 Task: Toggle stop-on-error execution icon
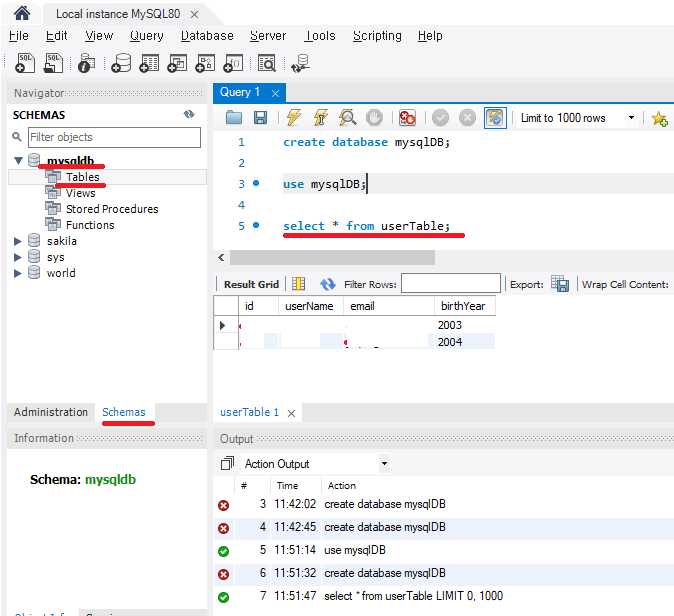(x=407, y=117)
